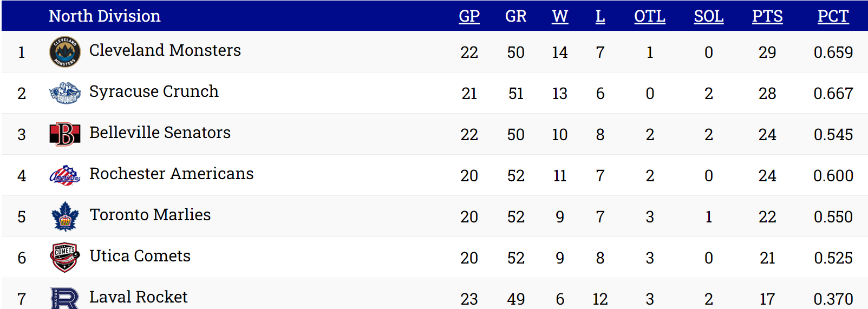Click the SOL column header
This screenshot has height=309, width=868.
(708, 16)
